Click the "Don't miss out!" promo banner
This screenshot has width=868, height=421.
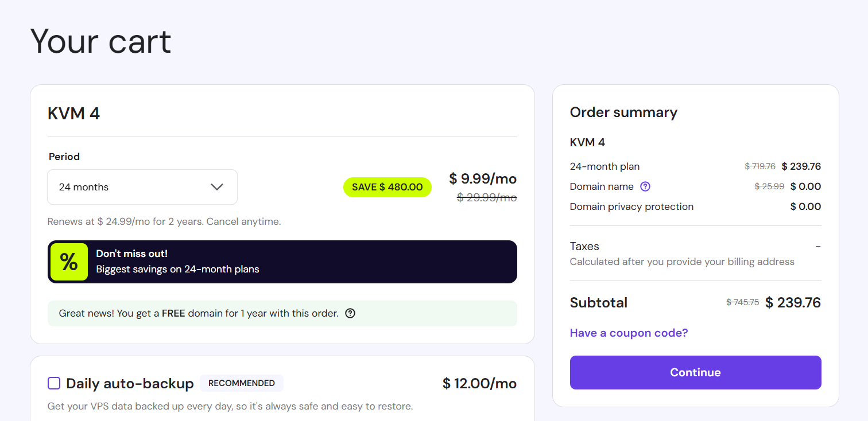click(x=282, y=262)
